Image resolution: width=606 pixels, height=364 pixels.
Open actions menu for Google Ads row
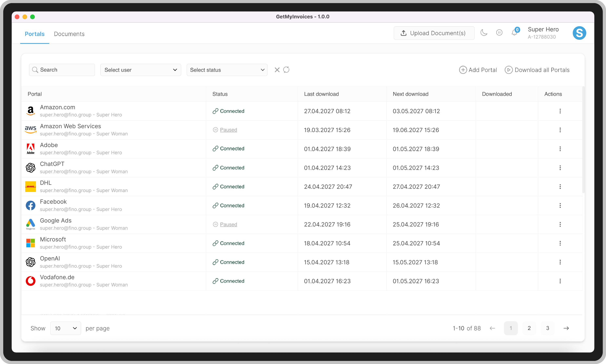click(560, 224)
